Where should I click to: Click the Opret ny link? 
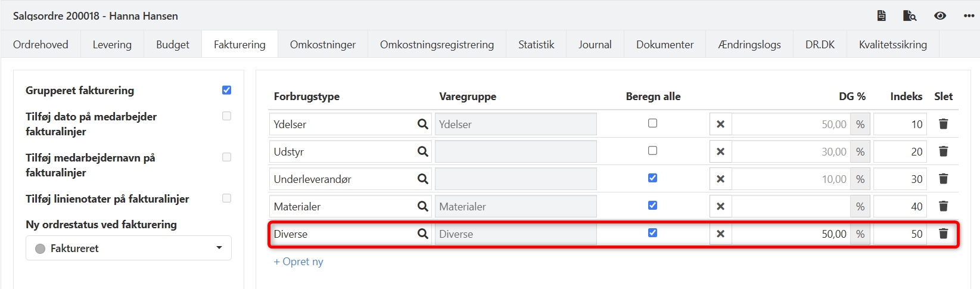(x=298, y=262)
